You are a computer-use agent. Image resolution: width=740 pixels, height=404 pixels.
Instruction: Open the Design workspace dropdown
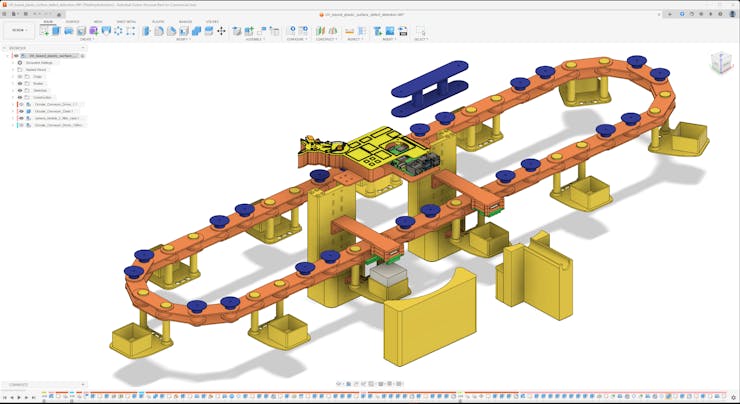[x=19, y=31]
